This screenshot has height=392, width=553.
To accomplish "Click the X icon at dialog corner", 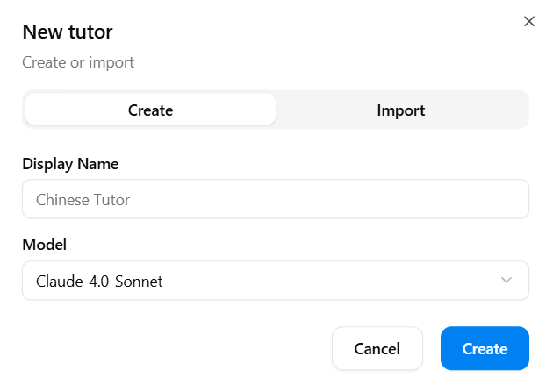I will pos(528,21).
